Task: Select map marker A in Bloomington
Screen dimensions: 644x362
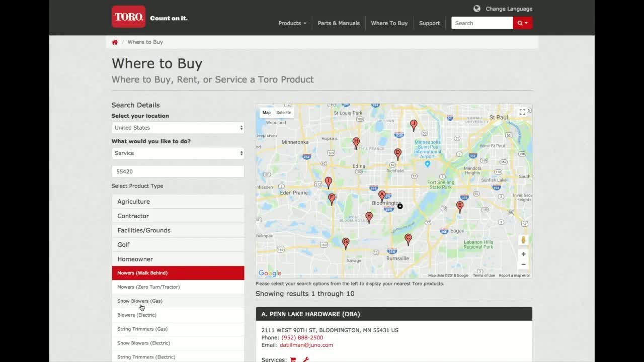Action: 382,196
